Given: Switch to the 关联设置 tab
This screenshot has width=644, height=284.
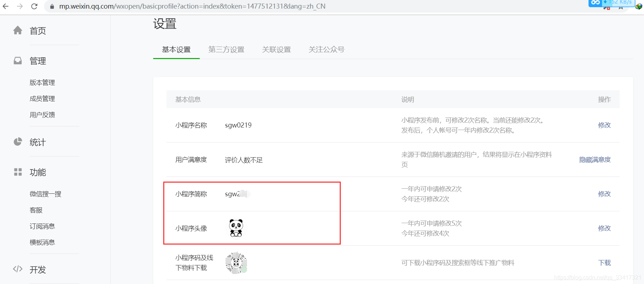Looking at the screenshot, I should tap(276, 49).
